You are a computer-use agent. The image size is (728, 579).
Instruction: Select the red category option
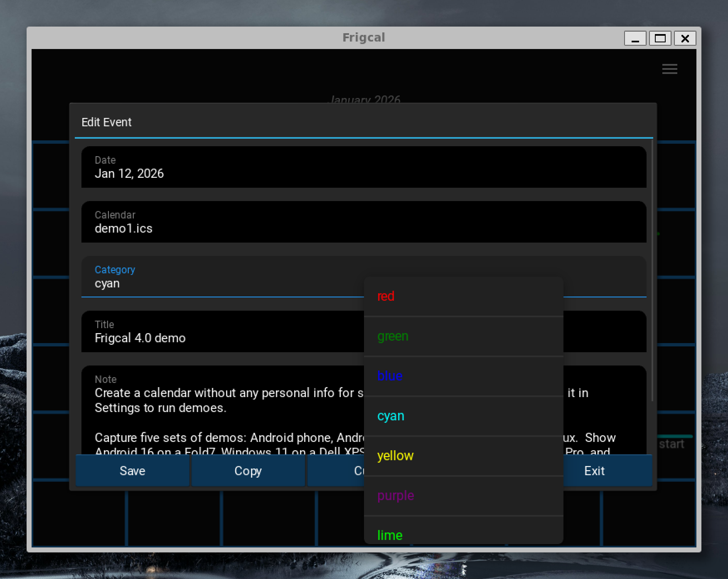[463, 297]
